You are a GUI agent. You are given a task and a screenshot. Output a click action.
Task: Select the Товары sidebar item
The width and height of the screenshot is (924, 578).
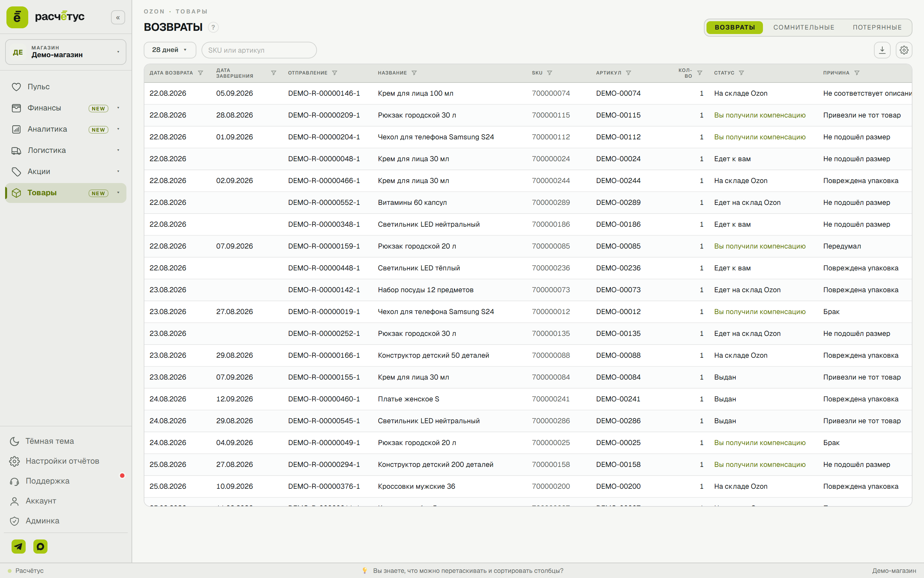point(66,193)
